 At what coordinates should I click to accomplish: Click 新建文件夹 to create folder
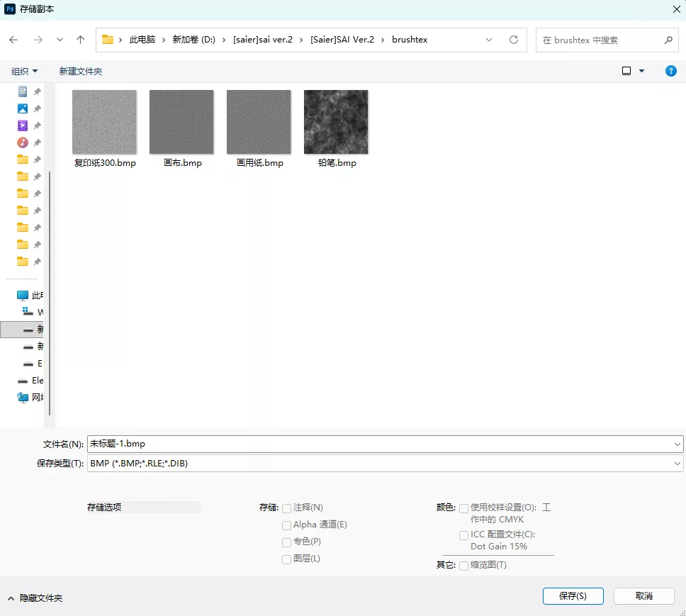[x=81, y=72]
